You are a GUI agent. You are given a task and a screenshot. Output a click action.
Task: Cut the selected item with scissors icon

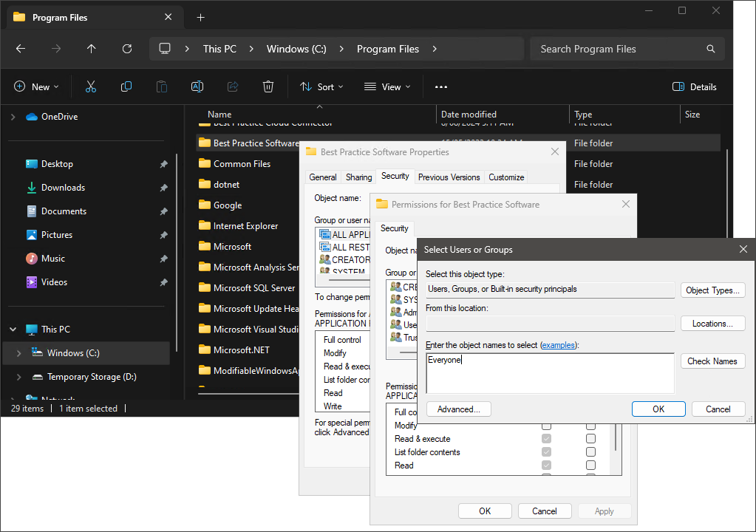(91, 86)
